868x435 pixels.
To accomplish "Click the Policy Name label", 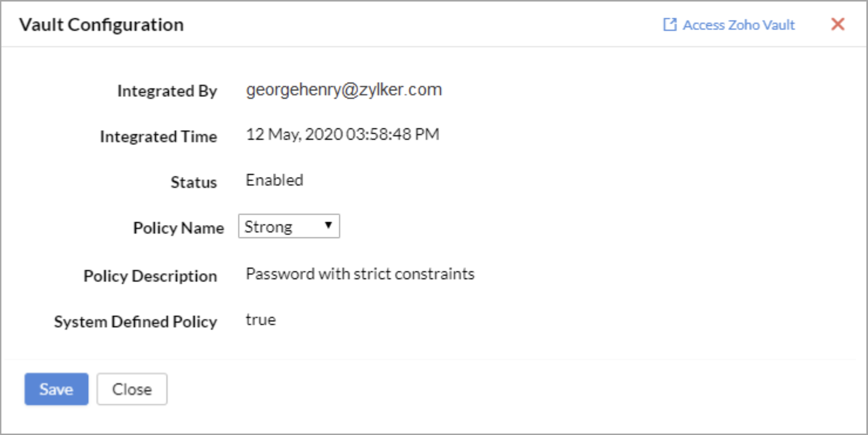I will 178,228.
